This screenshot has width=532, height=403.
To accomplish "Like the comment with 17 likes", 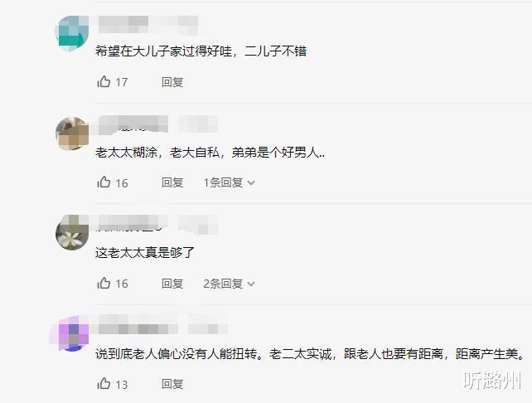I will 104,81.
